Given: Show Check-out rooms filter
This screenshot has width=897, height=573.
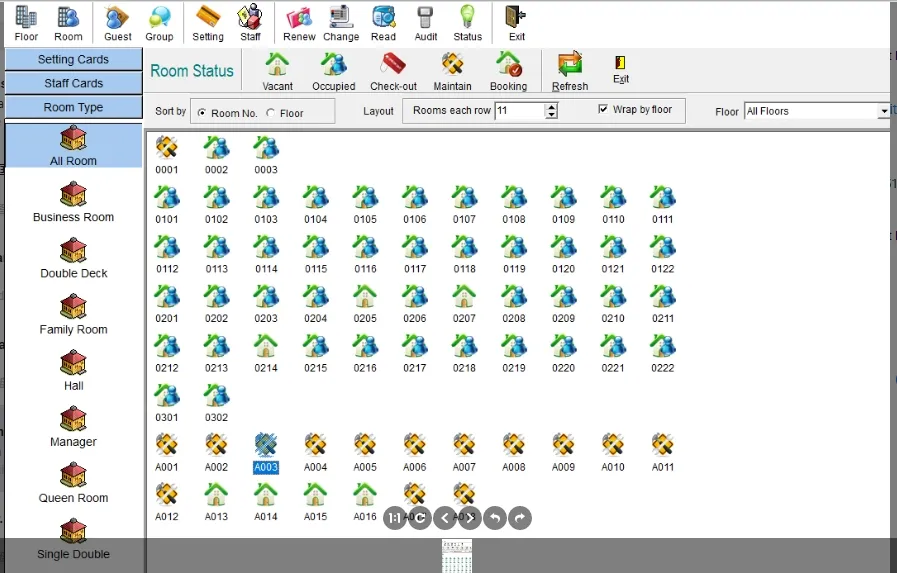Looking at the screenshot, I should [393, 71].
